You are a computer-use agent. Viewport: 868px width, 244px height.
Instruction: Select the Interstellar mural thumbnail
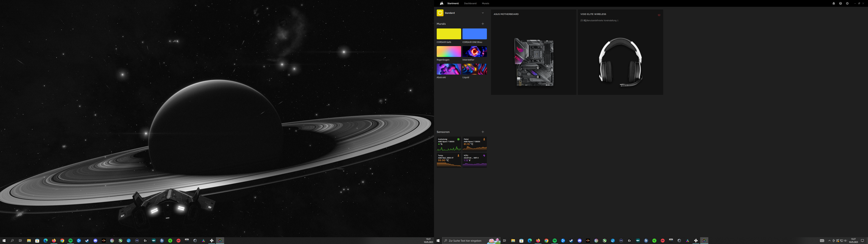[474, 52]
